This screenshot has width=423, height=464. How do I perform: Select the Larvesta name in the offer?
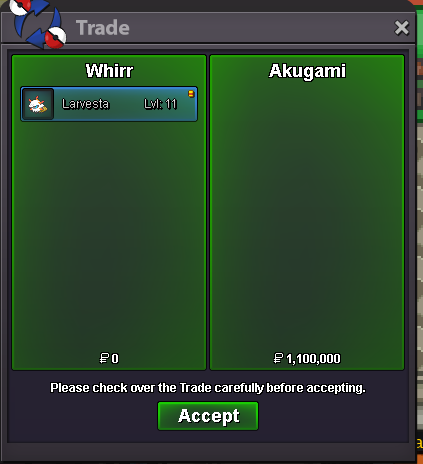coord(85,104)
